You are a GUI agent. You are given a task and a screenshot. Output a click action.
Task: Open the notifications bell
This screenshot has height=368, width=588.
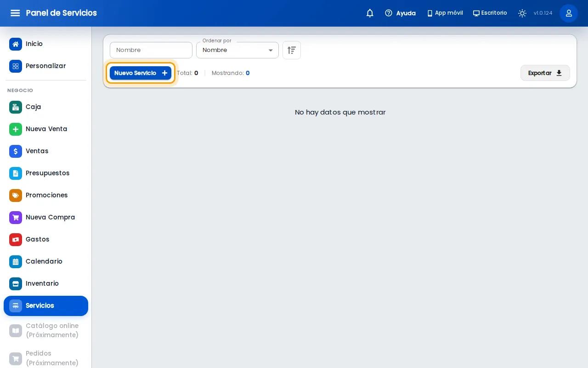[x=370, y=13]
